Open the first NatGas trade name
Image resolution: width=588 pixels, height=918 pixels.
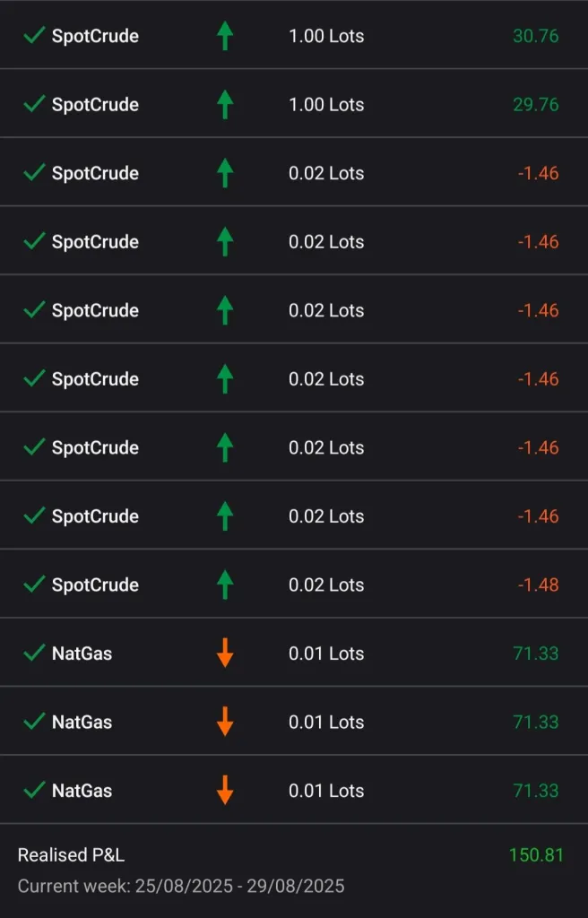(x=82, y=653)
